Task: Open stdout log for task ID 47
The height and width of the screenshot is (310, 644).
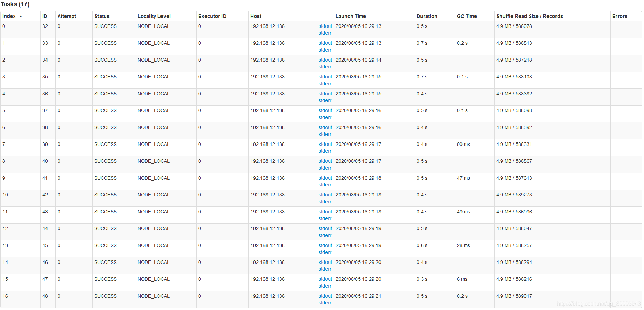Action: click(x=325, y=279)
